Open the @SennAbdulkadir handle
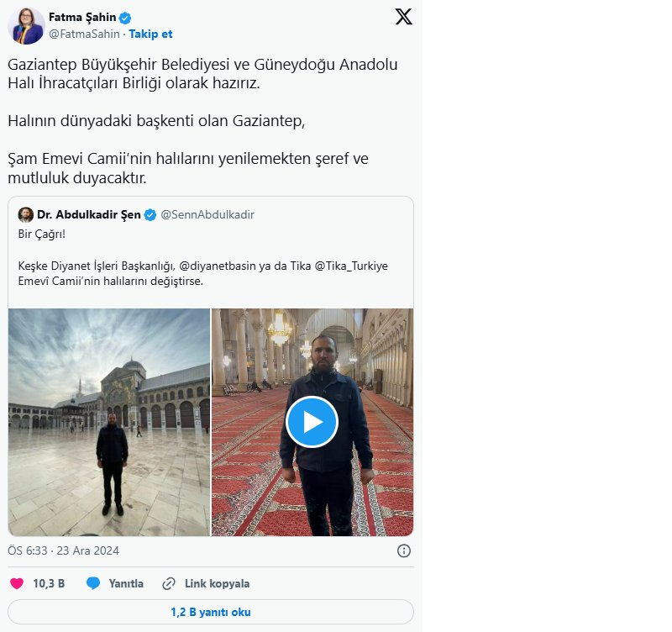The height and width of the screenshot is (632, 672). [207, 215]
